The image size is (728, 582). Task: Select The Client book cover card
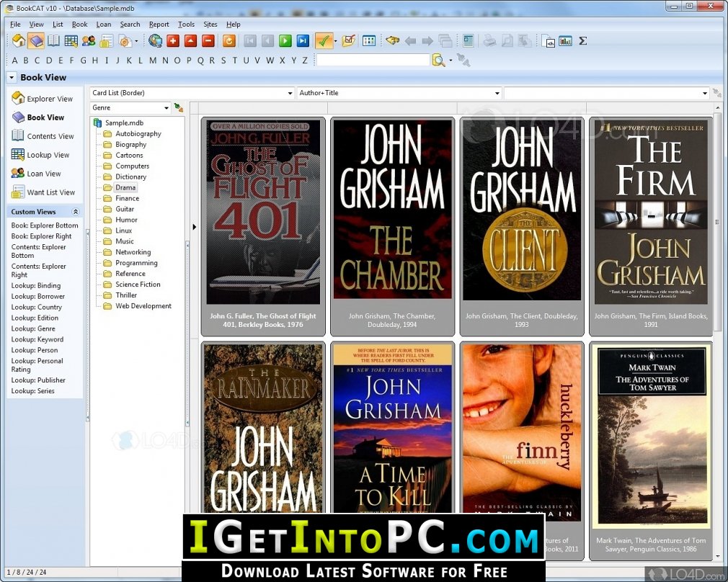point(521,226)
